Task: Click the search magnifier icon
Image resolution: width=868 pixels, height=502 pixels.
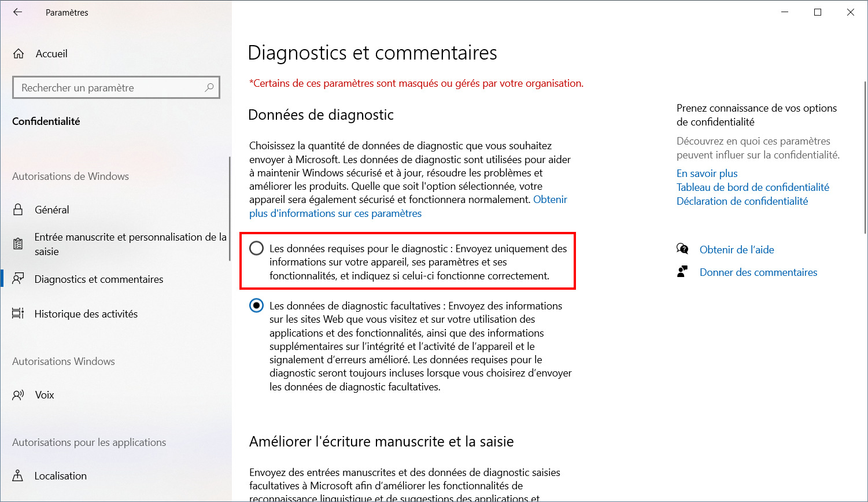Action: (209, 87)
